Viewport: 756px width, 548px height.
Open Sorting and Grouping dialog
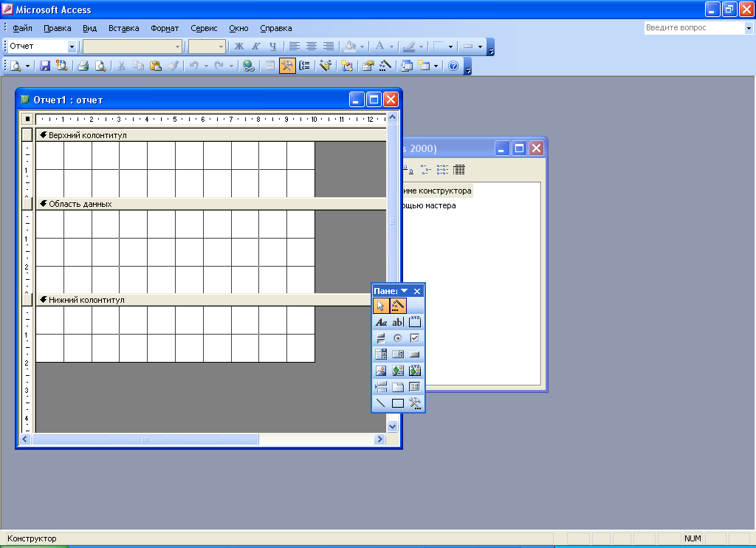[305, 66]
